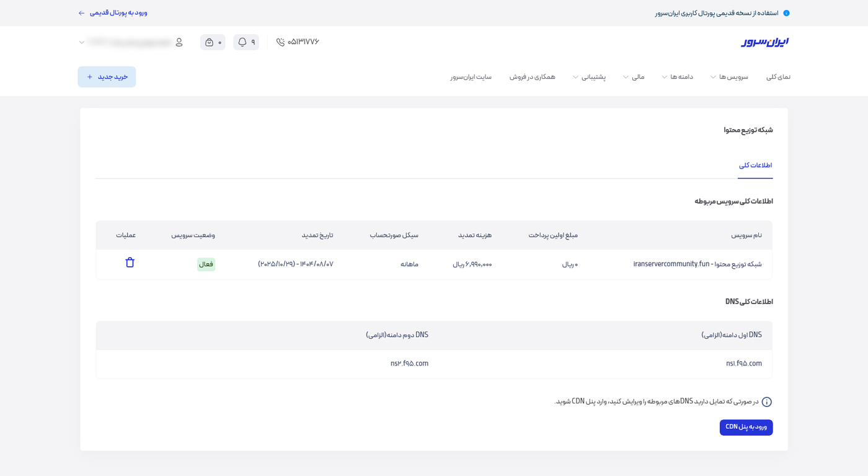
Task: Click the فعال status badge
Action: click(206, 264)
